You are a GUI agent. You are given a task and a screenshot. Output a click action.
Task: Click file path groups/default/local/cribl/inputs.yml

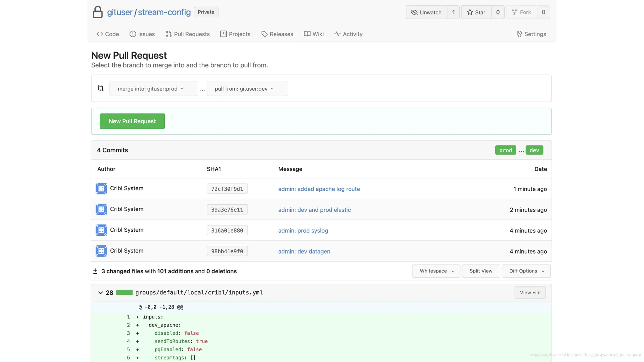(199, 293)
